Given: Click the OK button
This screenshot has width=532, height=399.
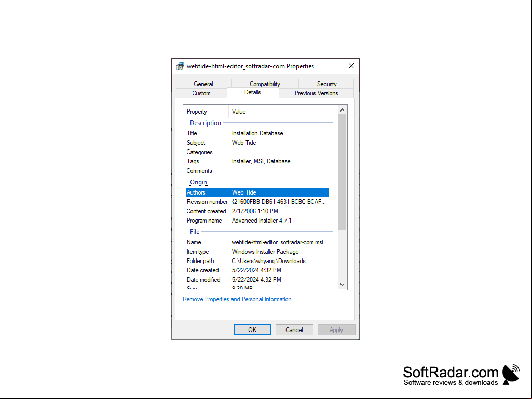Looking at the screenshot, I should (252, 330).
